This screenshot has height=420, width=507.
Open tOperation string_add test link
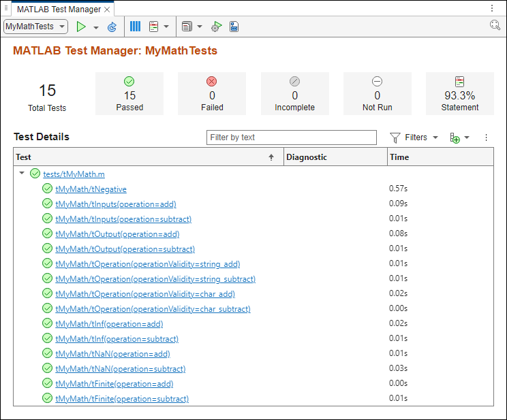click(x=148, y=264)
